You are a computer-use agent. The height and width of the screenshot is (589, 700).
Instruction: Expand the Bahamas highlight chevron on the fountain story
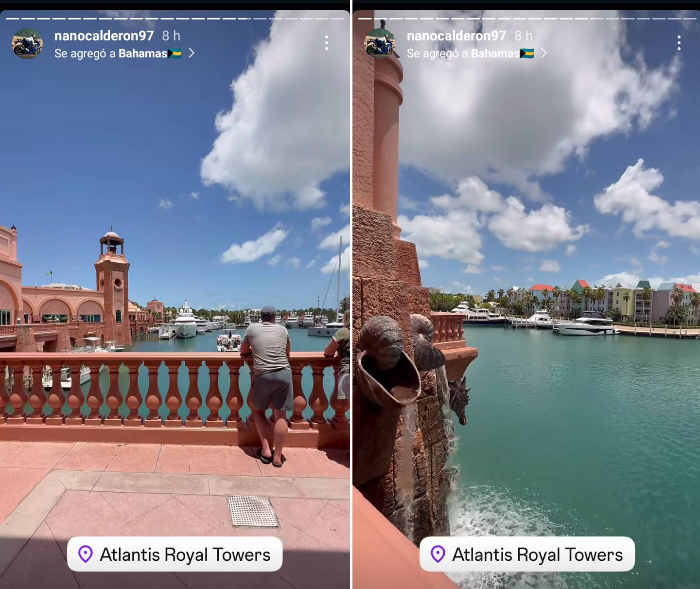(x=544, y=53)
